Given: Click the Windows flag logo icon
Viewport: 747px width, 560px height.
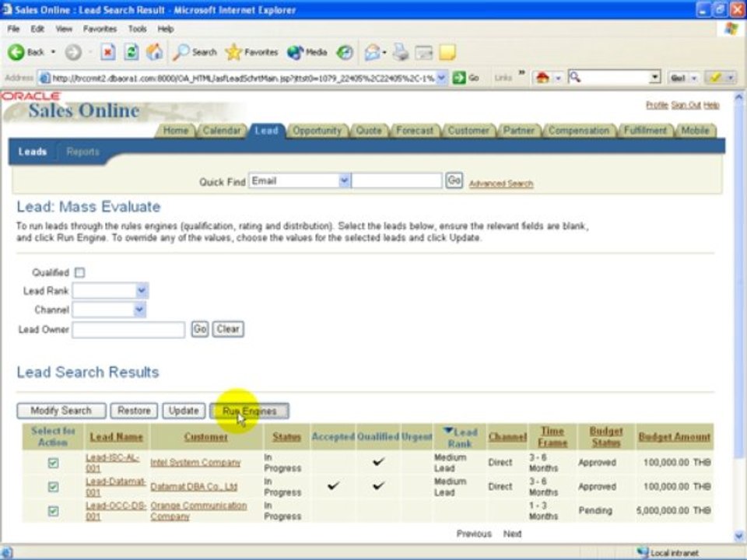Looking at the screenshot, I should [x=731, y=29].
